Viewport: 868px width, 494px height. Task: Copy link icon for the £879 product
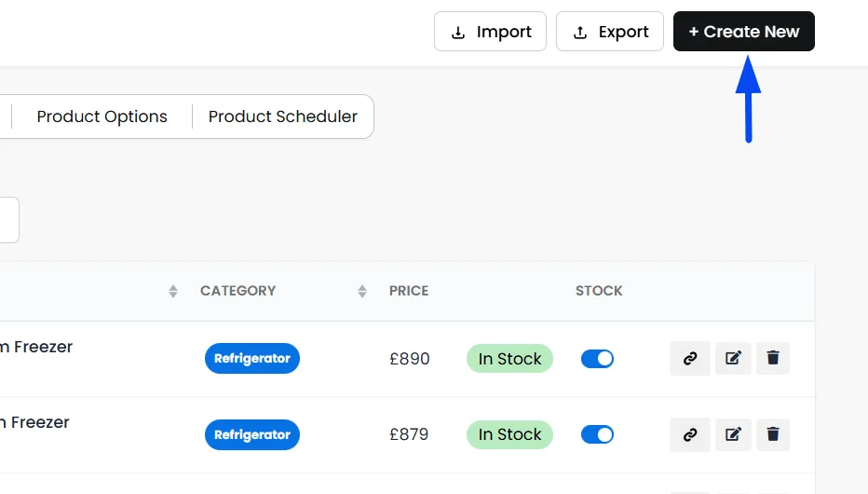pyautogui.click(x=690, y=434)
